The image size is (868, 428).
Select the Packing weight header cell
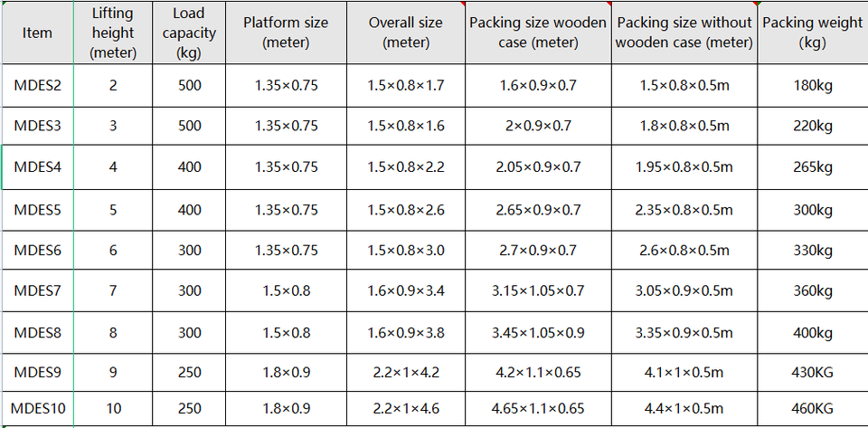click(812, 33)
